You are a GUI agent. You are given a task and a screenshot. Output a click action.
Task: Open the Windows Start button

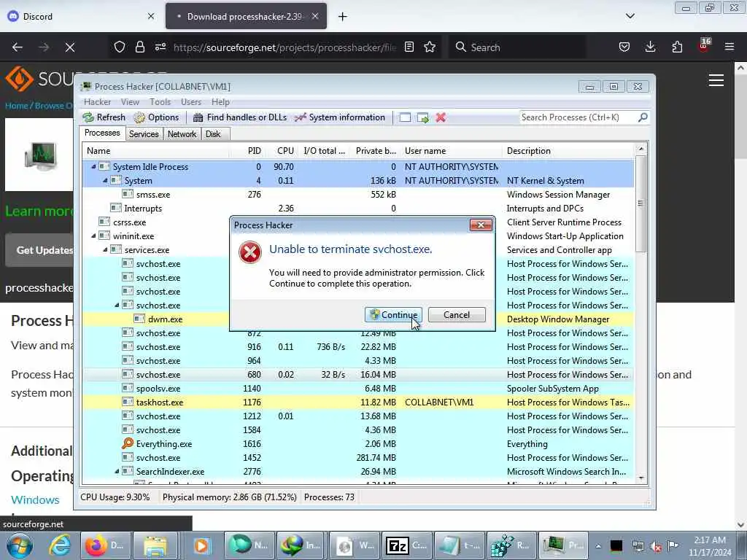(20, 545)
